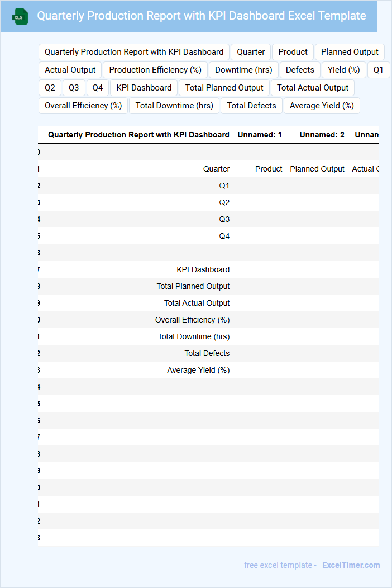Click the Q4 cell in the table
Image resolution: width=392 pixels, height=588 pixels.
pyautogui.click(x=224, y=236)
